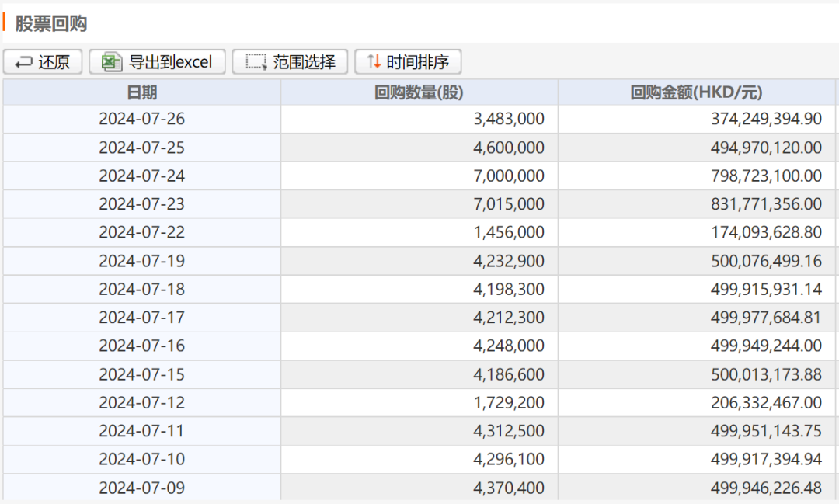
Task: Click the amount 500,013,173.88
Action: (x=766, y=374)
